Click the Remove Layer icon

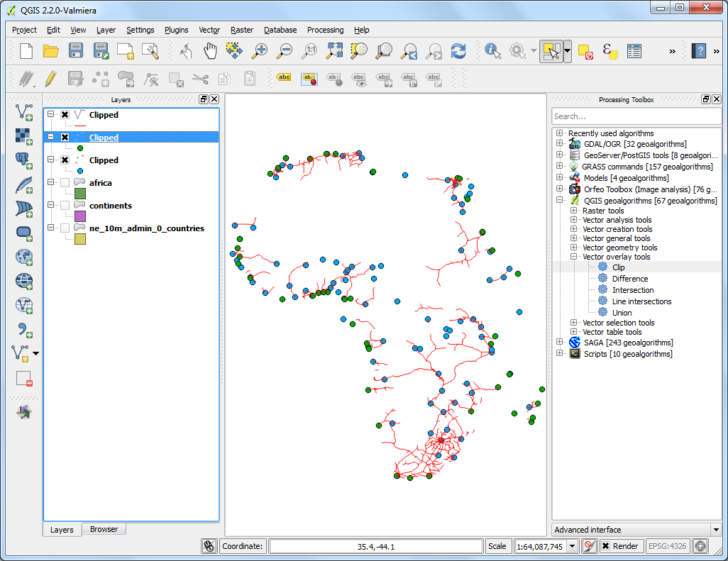[23, 379]
